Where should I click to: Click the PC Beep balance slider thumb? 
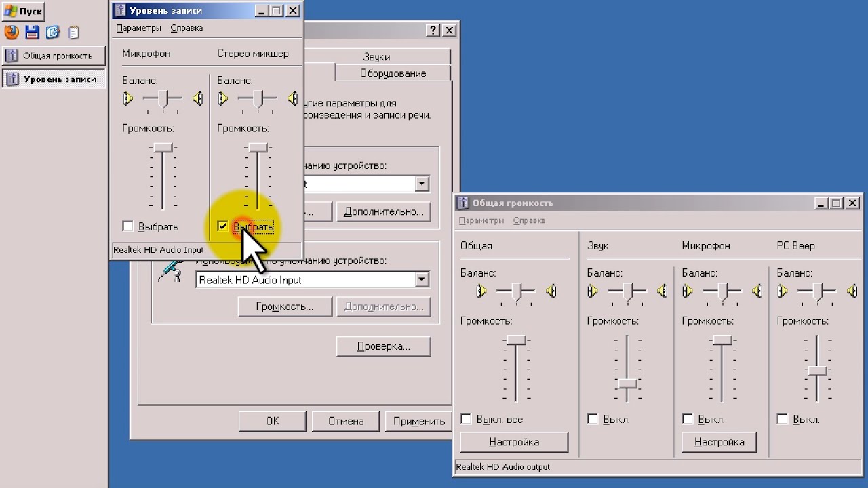(x=818, y=292)
